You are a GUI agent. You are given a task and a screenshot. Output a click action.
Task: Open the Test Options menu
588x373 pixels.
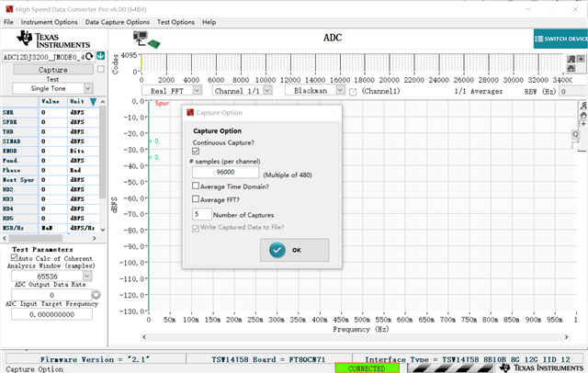(175, 22)
